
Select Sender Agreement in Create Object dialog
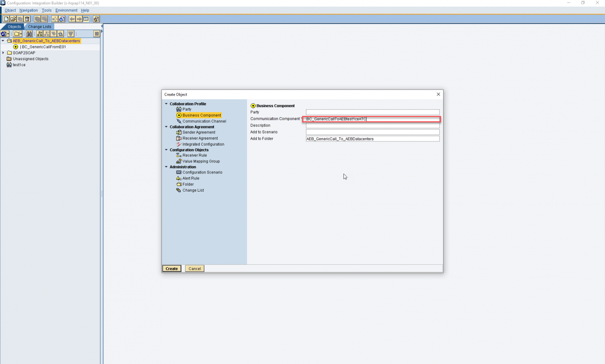click(x=199, y=132)
